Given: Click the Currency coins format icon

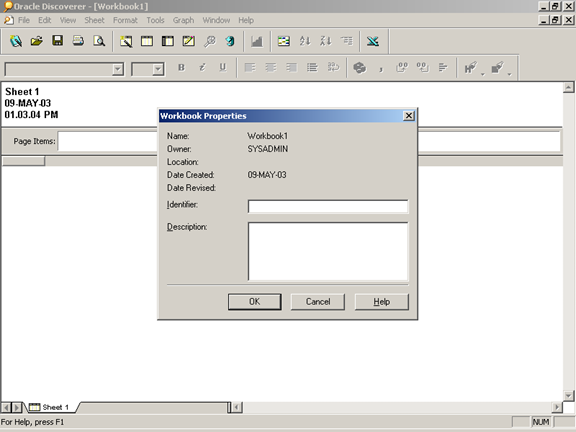Looking at the screenshot, I should [360, 68].
